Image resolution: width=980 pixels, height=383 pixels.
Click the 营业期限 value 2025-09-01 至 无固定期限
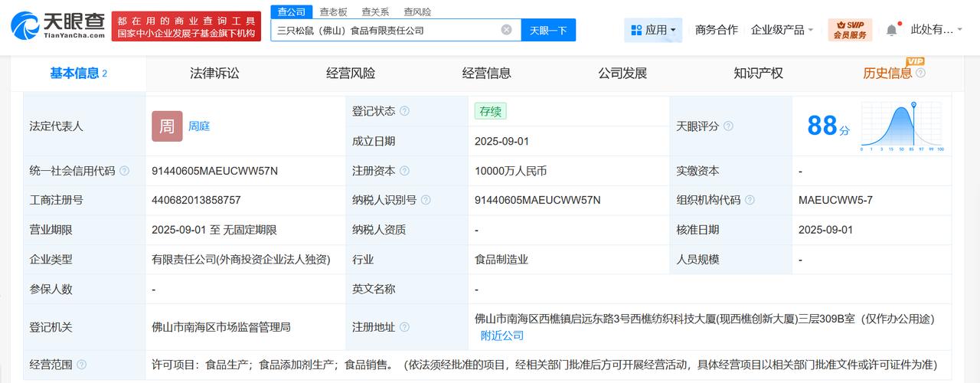coord(214,230)
